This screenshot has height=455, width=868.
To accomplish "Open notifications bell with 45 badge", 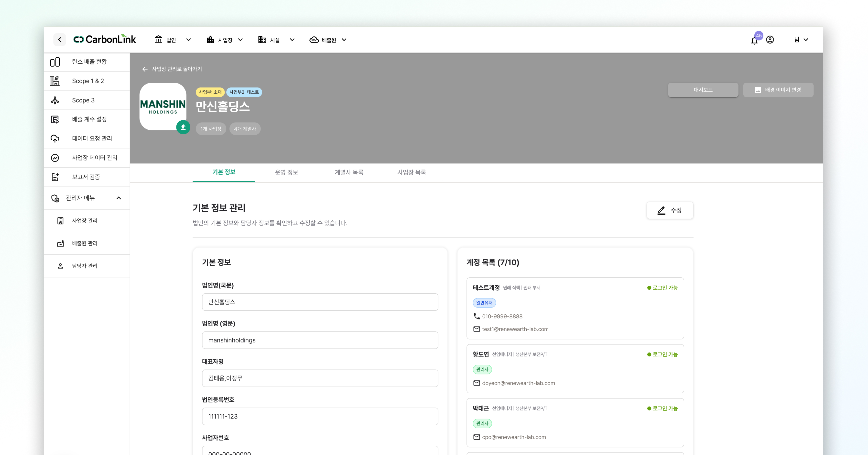I will (x=754, y=40).
